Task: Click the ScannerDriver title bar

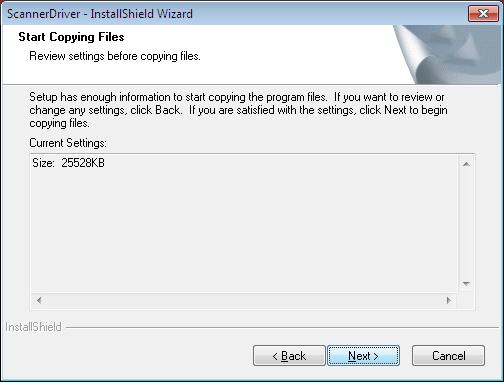Action: (x=233, y=14)
